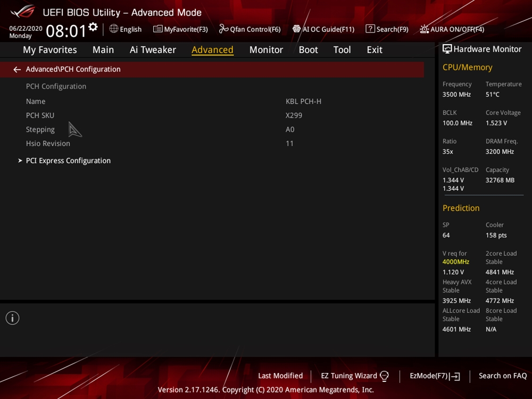This screenshot has height=399, width=532.
Task: Open date and time settings gear
Action: (93, 27)
